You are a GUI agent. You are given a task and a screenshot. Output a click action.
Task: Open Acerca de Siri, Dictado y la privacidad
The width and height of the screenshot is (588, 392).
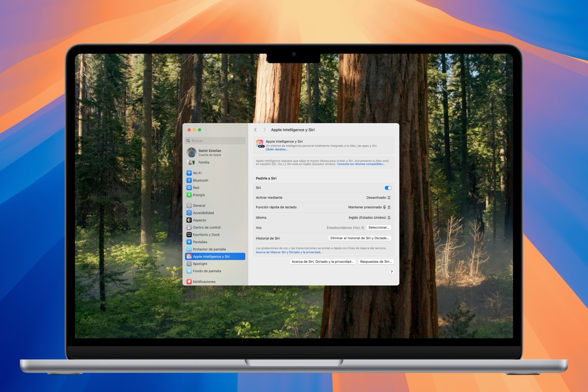click(323, 261)
